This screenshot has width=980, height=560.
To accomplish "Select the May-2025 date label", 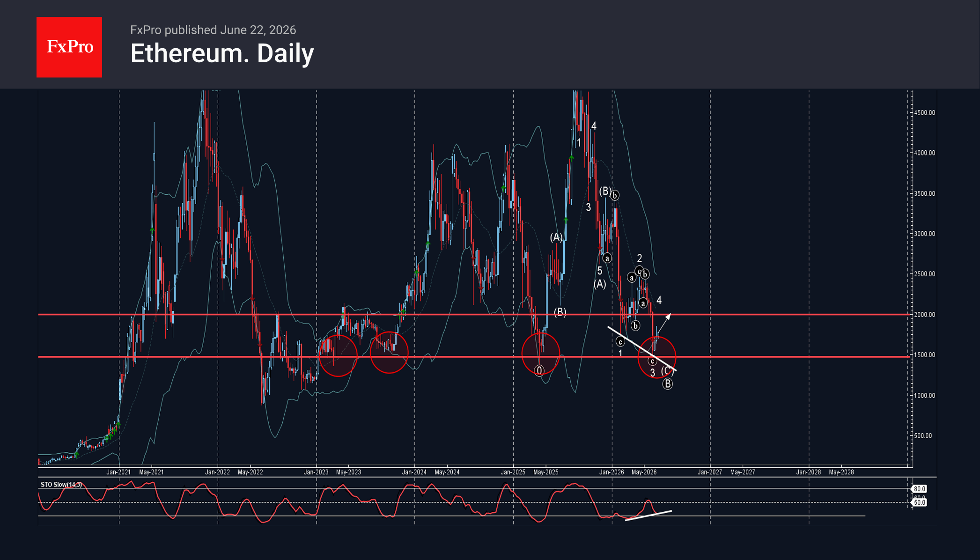I will (x=546, y=472).
